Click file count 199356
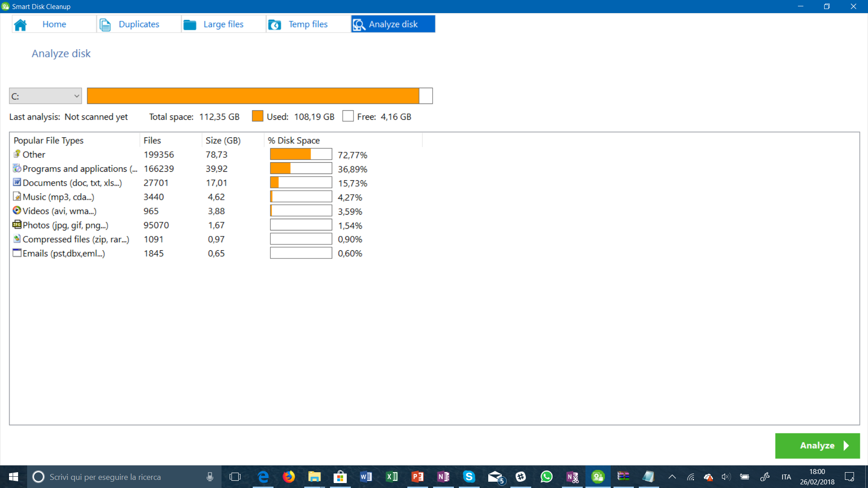Screen dimensions: 868x488 [159, 155]
